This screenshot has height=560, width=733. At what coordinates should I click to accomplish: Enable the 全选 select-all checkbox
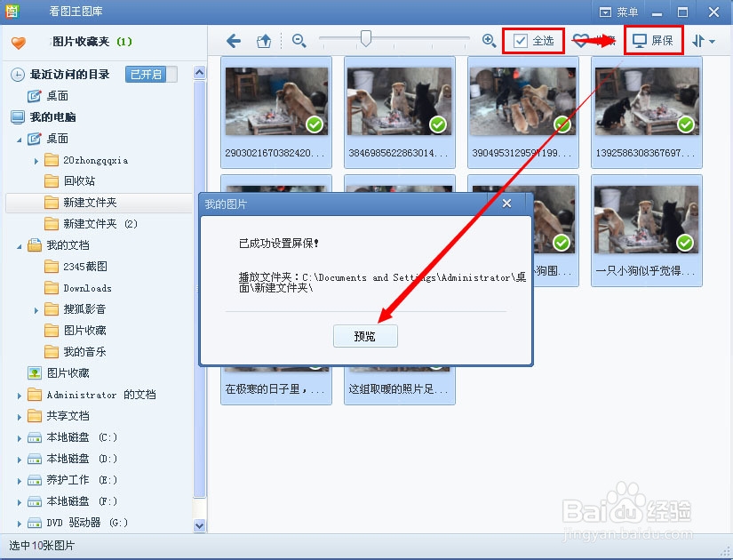[516, 40]
